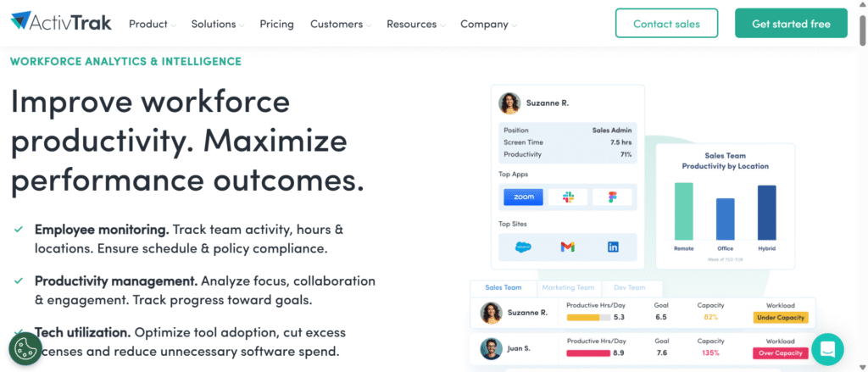Click Juan S. productive hours progress bar
Viewport: 868px width, 372px height.
pyautogui.click(x=587, y=353)
